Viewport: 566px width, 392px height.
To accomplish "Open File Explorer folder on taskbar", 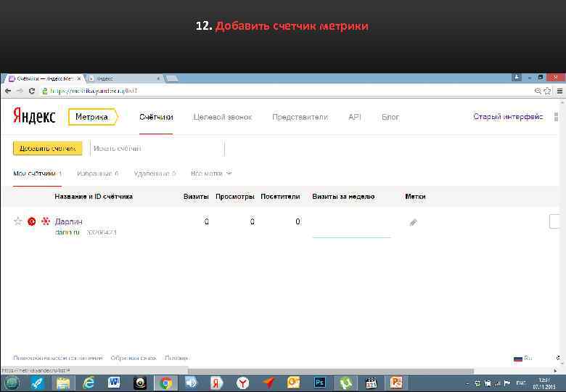I will pyautogui.click(x=63, y=383).
